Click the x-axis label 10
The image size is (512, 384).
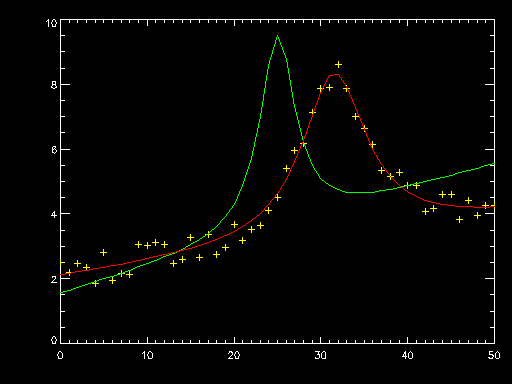[x=147, y=355]
